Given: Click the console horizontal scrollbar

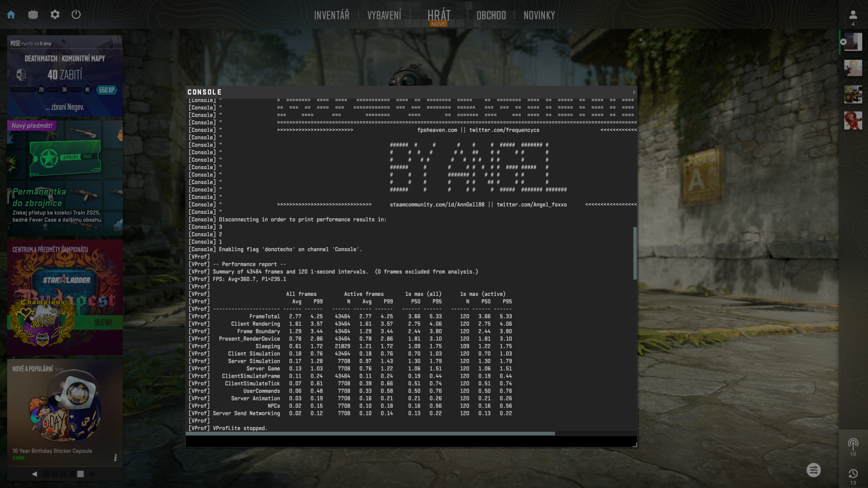Looking at the screenshot, I should (x=370, y=434).
